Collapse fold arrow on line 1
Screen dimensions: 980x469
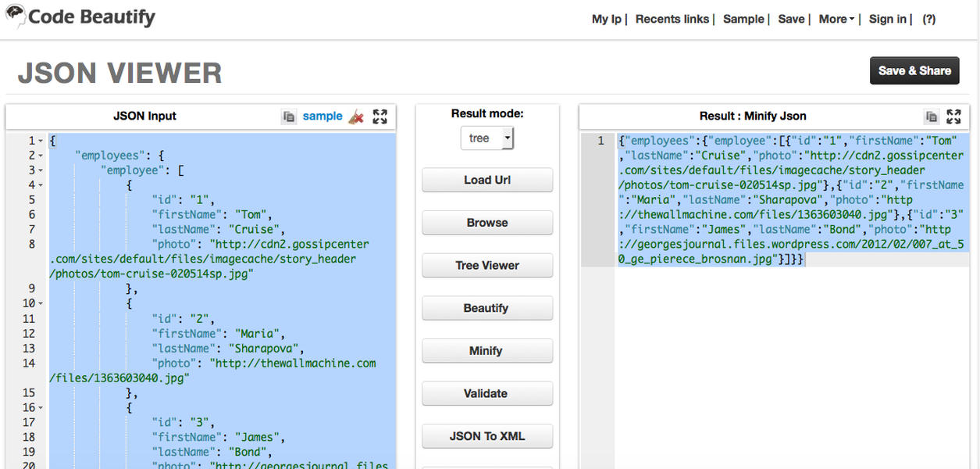[41, 141]
